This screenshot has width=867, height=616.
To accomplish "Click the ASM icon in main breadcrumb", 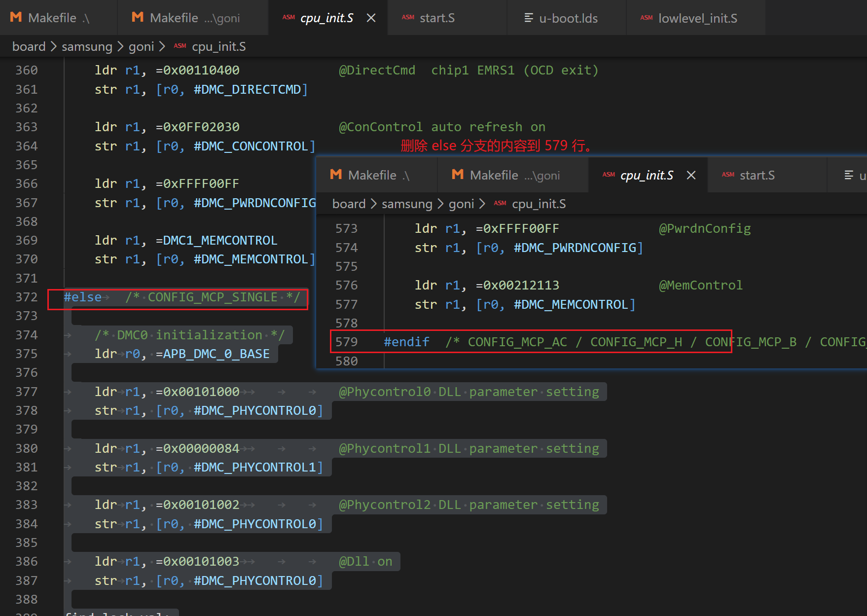I will click(x=180, y=46).
